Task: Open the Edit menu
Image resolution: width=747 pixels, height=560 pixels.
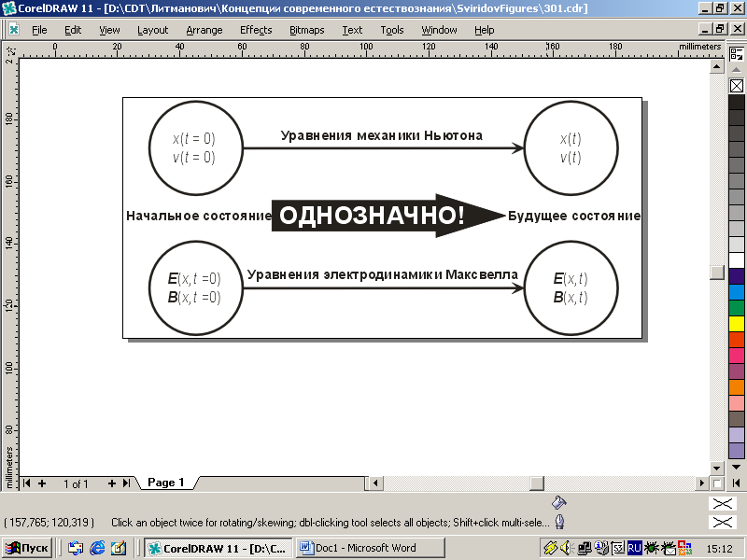Action: pyautogui.click(x=73, y=30)
